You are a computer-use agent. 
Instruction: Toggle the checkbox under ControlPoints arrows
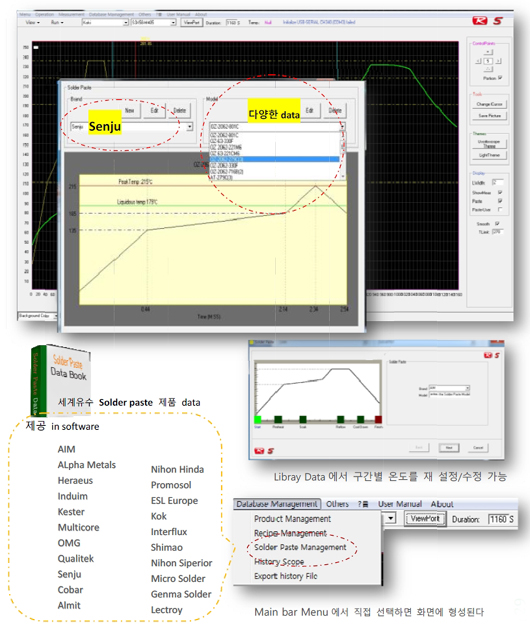pos(500,78)
